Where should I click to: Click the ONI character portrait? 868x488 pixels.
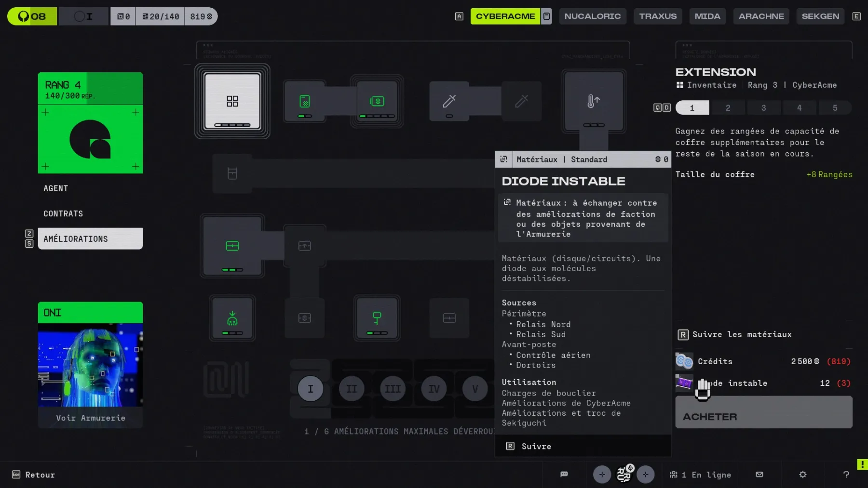click(90, 365)
